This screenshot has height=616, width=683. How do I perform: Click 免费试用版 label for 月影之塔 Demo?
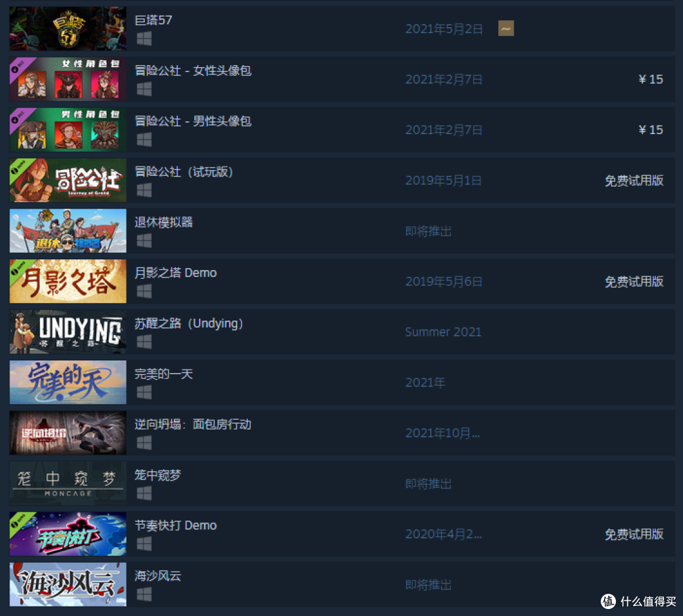coord(634,281)
